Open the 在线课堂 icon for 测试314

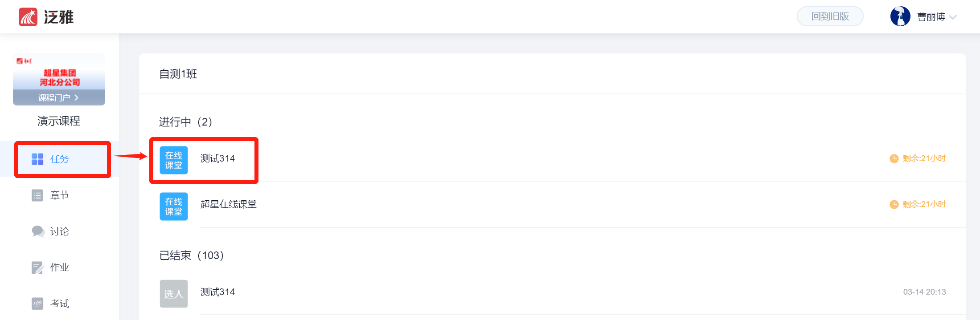coord(174,160)
